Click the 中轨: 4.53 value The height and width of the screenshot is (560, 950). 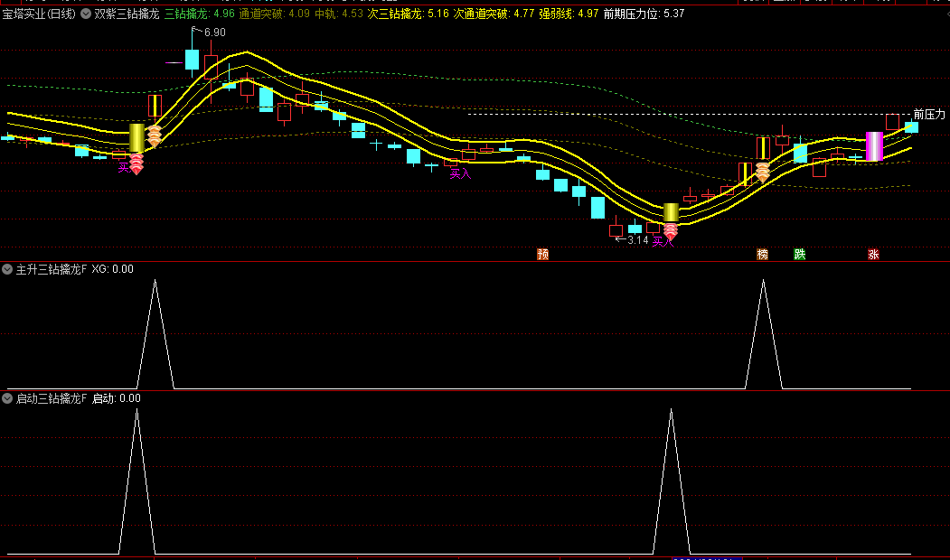[339, 14]
